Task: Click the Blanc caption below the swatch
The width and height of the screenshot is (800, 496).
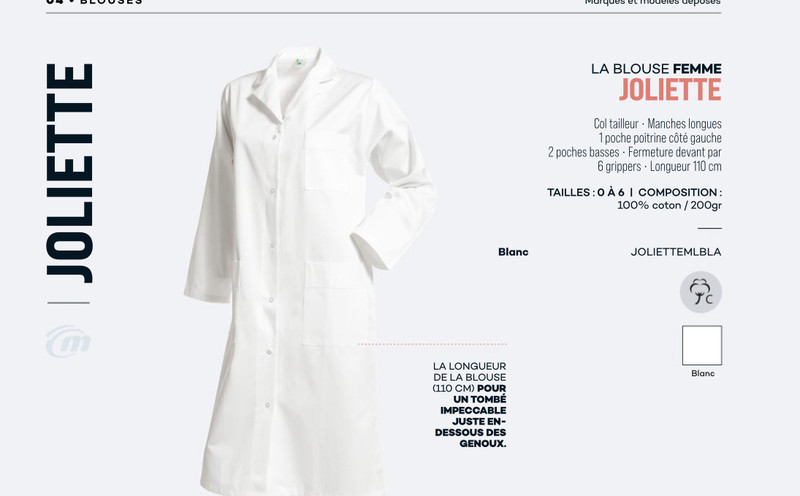Action: (703, 374)
